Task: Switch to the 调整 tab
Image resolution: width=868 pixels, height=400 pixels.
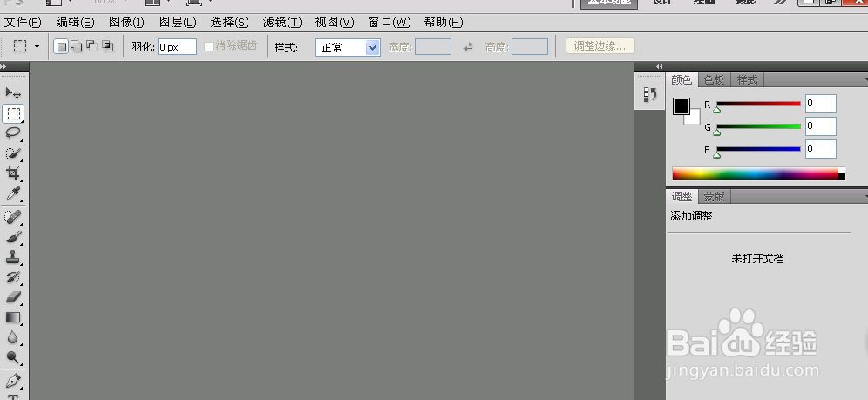Action: coord(682,196)
